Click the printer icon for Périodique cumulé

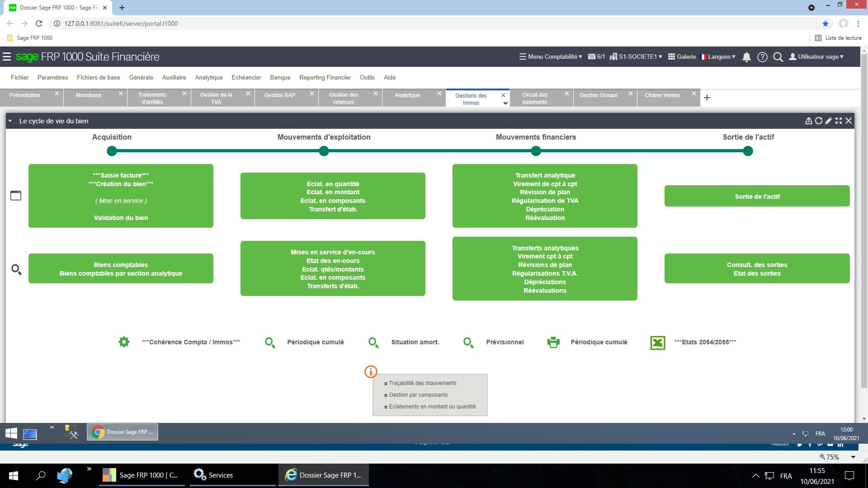(553, 343)
